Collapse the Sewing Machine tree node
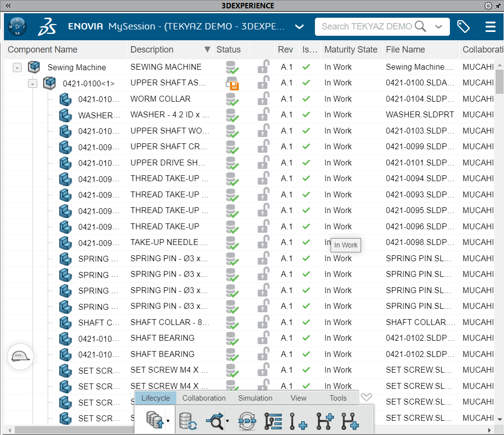 click(17, 67)
